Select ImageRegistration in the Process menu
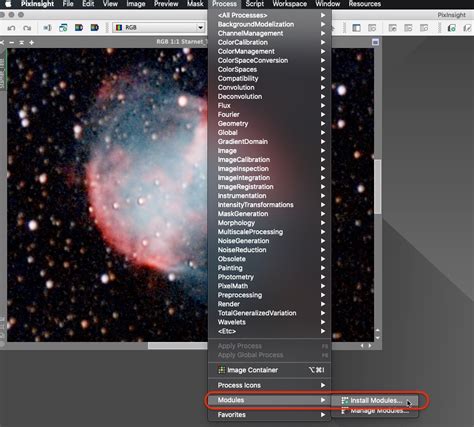The image size is (474, 427). [x=269, y=187]
